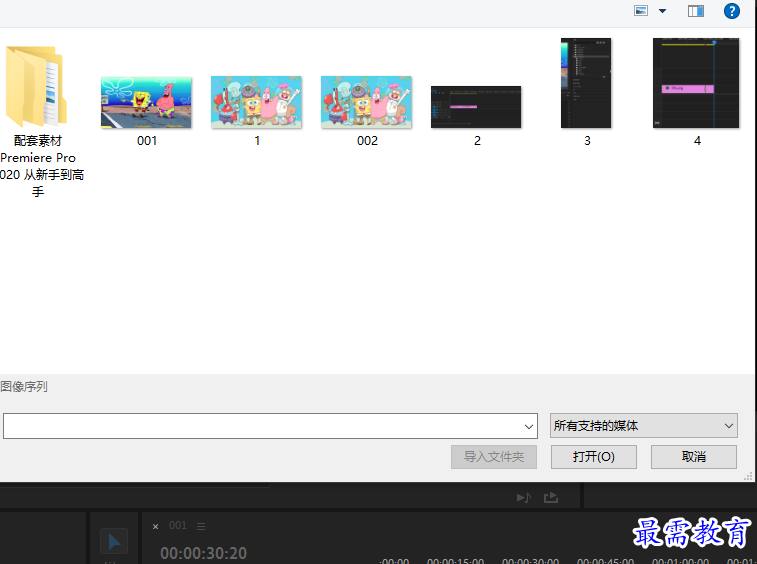The image size is (757, 564).
Task: Click the export frame icon in Premiere
Action: [551, 497]
